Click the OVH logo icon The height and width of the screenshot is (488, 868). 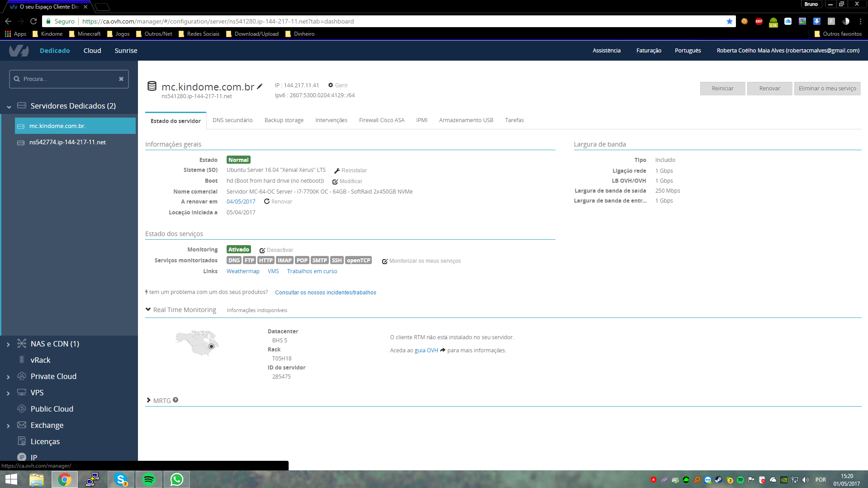point(19,51)
